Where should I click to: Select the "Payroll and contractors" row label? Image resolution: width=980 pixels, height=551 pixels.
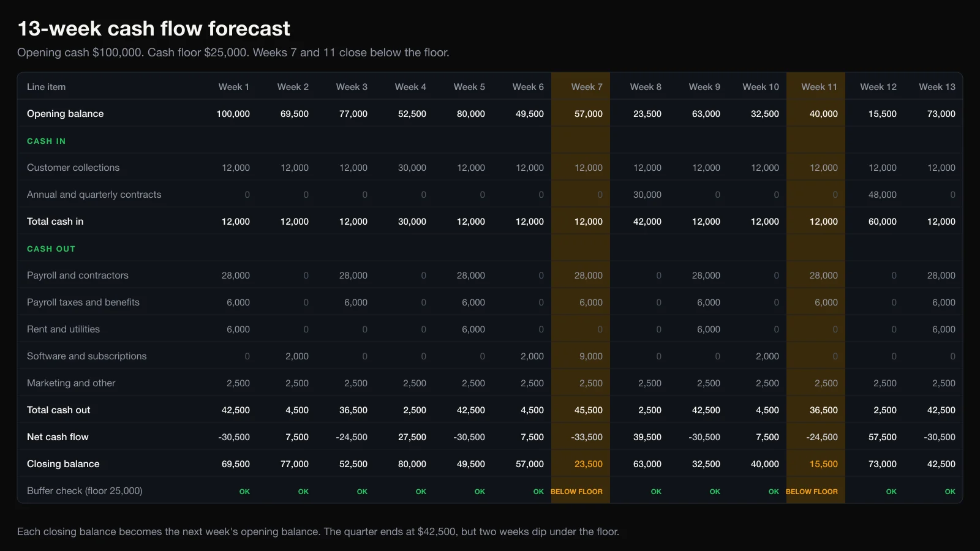point(78,275)
